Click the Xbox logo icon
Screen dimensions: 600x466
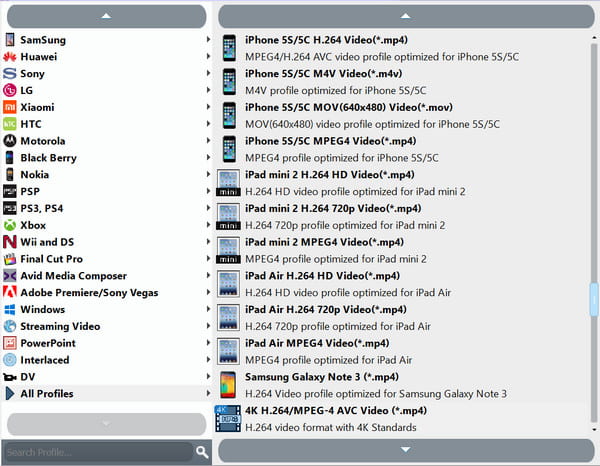(10, 225)
